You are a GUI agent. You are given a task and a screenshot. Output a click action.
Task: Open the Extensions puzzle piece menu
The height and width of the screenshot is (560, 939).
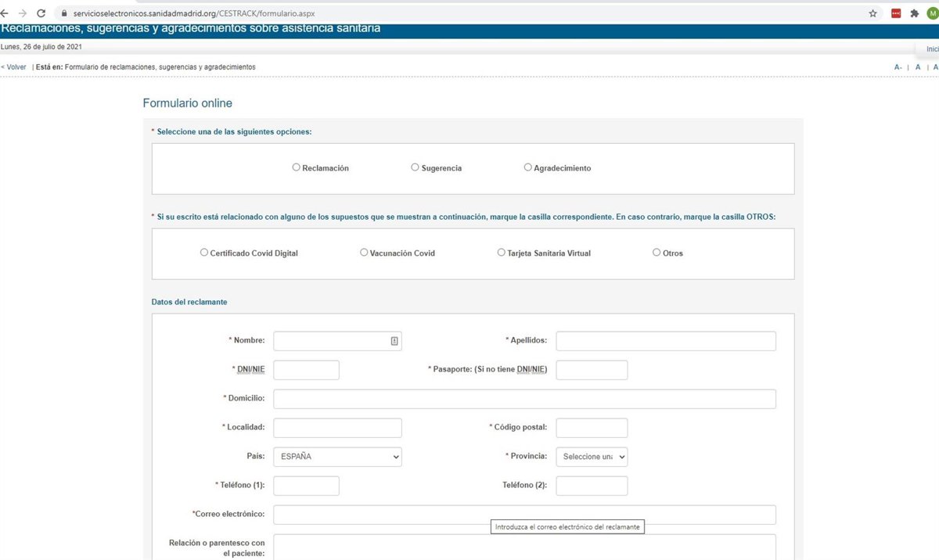(914, 13)
